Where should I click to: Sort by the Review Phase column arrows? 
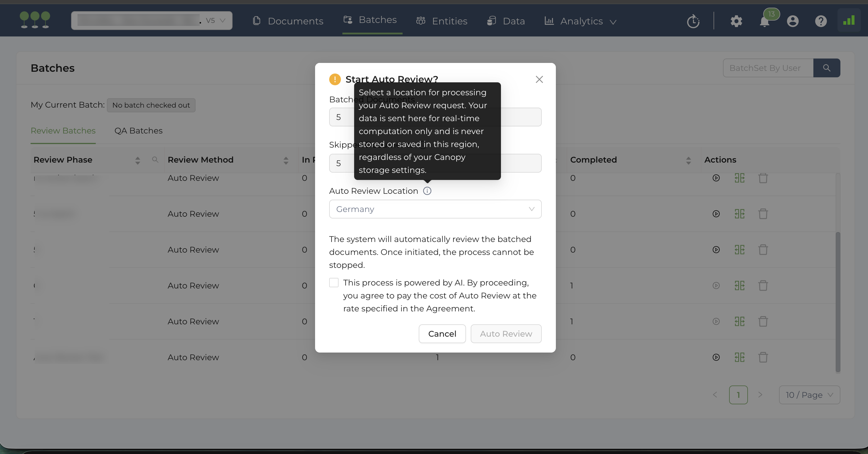[x=137, y=160]
